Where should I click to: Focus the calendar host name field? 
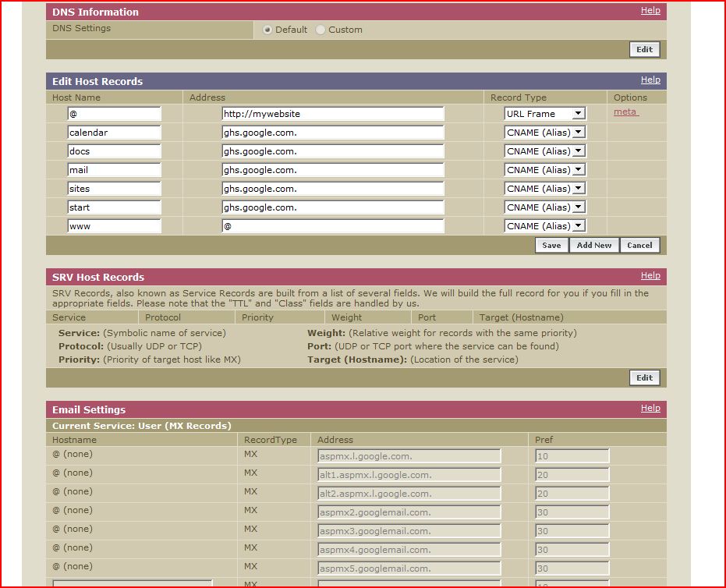click(115, 133)
